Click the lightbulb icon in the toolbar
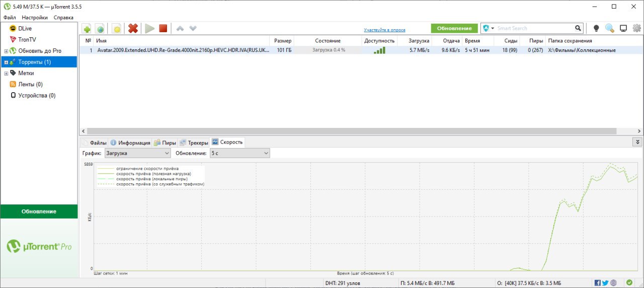Viewport: 644px width, 288px height. [596, 28]
